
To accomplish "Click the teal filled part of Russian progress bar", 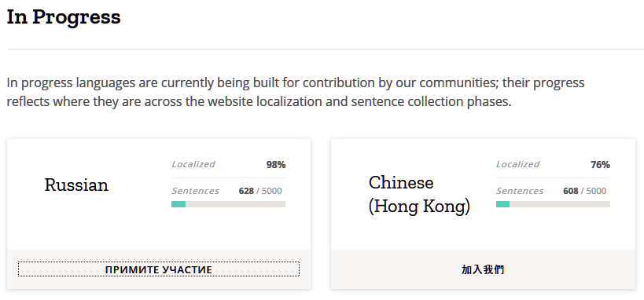I will click(x=178, y=204).
